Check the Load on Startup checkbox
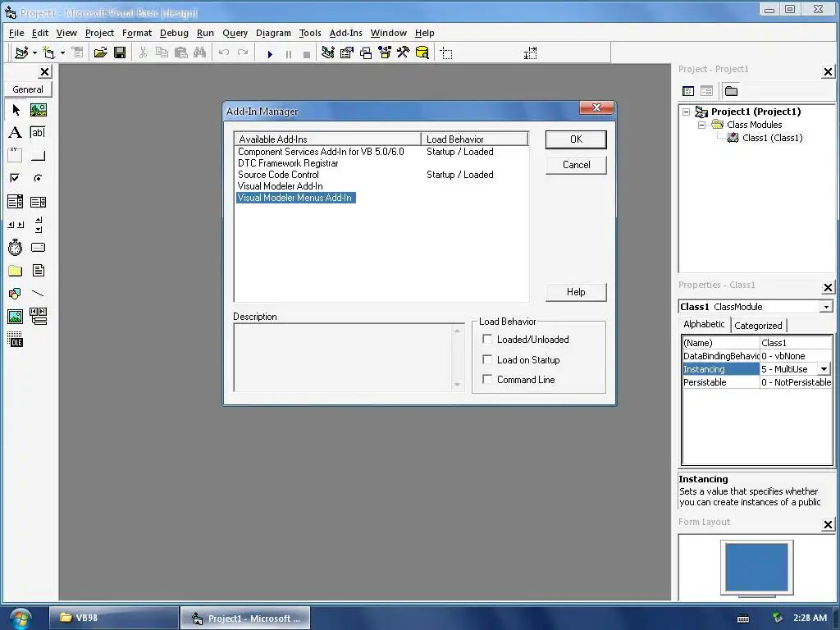Screen dimensions: 840x630 (487, 359)
